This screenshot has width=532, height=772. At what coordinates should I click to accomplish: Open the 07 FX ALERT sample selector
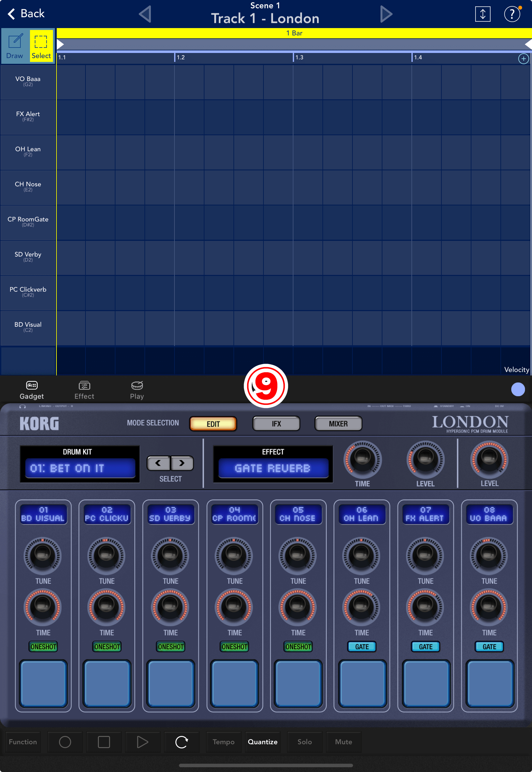click(425, 514)
